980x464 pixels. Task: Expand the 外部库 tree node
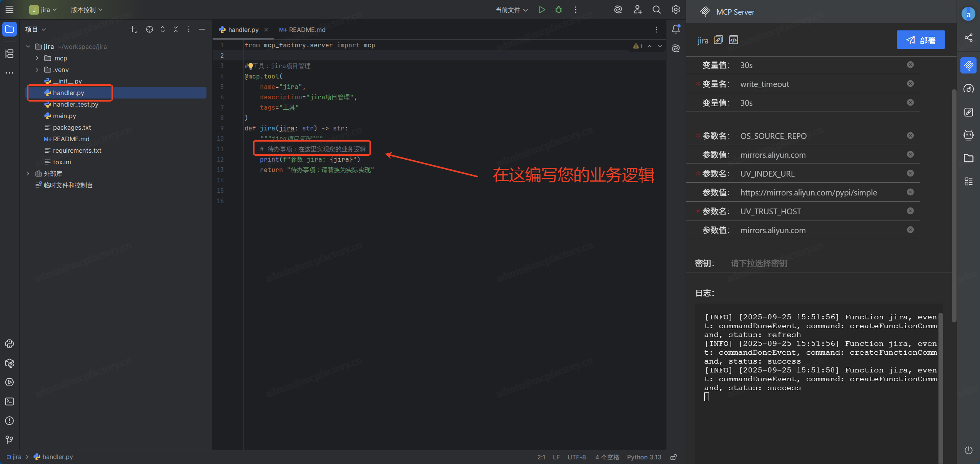point(28,174)
